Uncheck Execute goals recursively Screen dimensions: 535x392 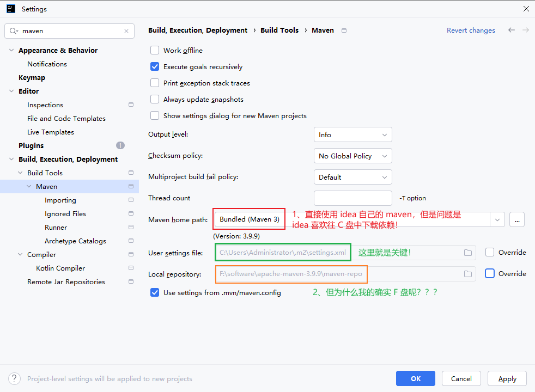155,66
